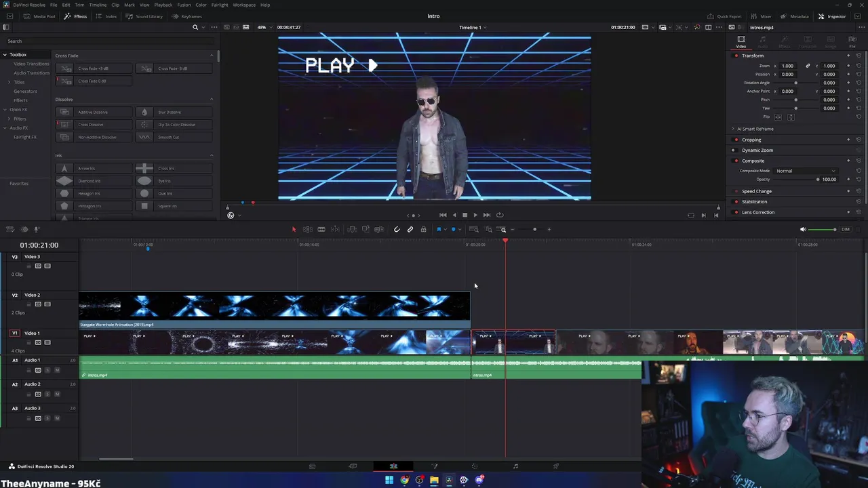Disable the Video 1 track
This screenshot has width=868, height=488.
[47, 342]
